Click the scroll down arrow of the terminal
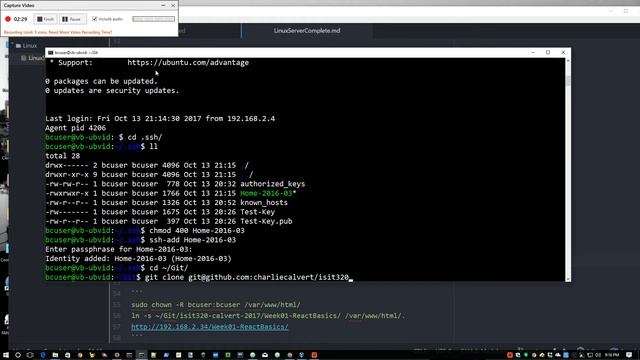Viewport: 640px width, 360px height. tap(568, 279)
